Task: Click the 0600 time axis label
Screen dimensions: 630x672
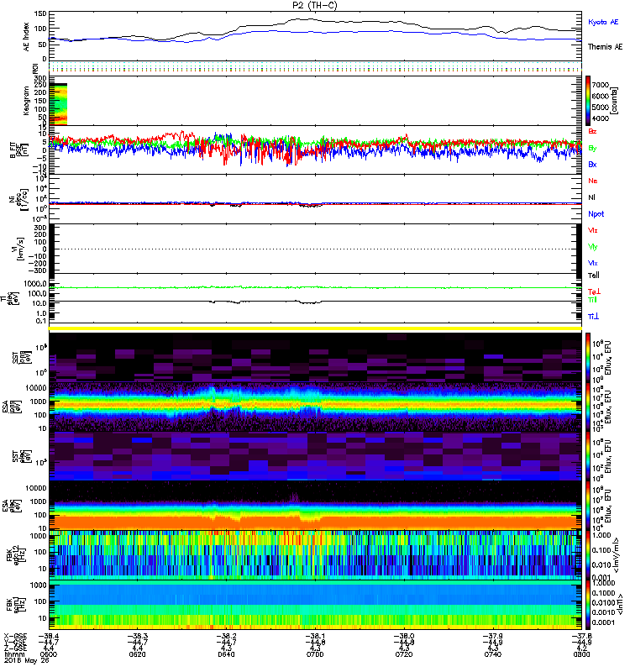Action: click(x=48, y=654)
